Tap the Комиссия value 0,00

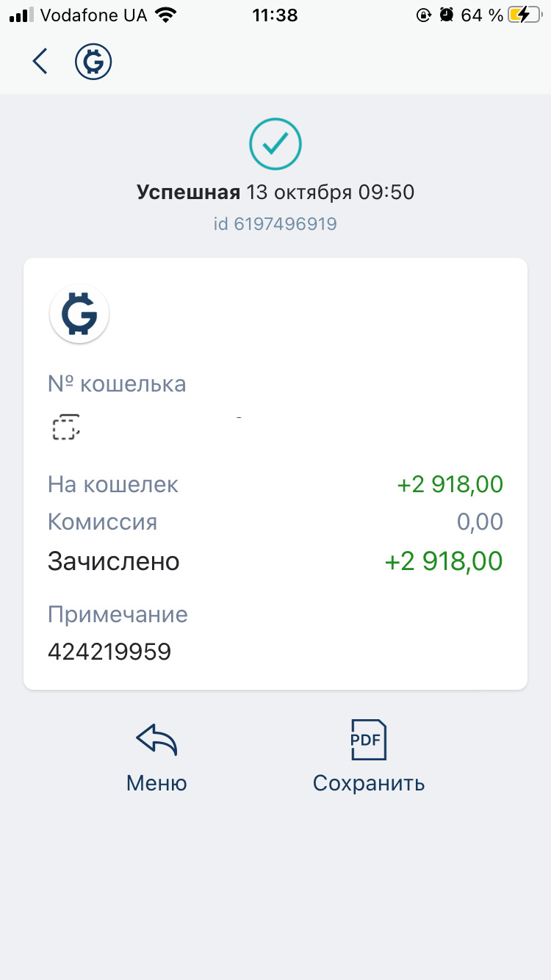(x=480, y=522)
